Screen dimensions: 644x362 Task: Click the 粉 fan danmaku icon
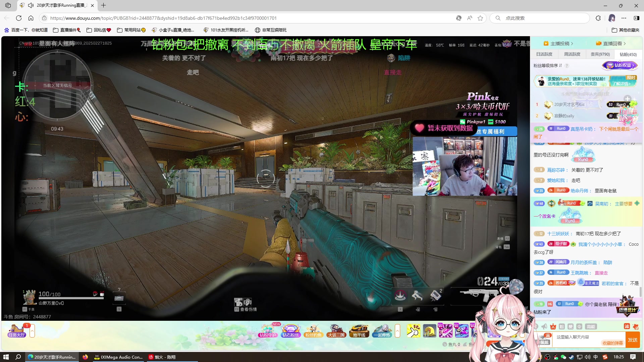[562, 326]
